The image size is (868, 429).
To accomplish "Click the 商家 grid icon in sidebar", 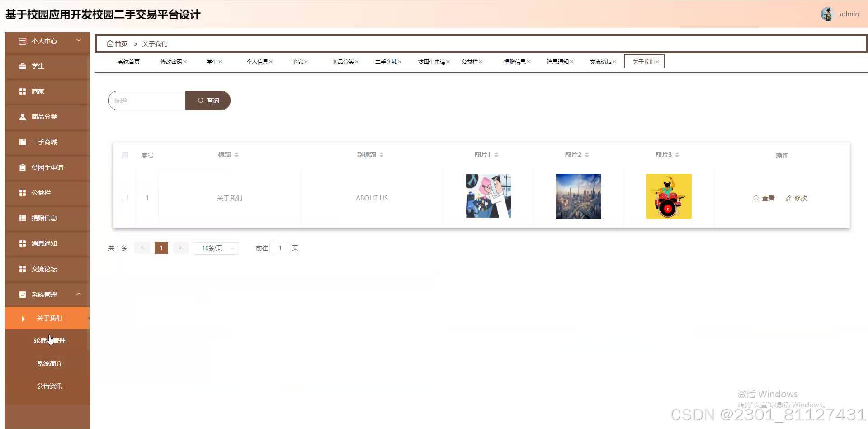I will (x=23, y=91).
